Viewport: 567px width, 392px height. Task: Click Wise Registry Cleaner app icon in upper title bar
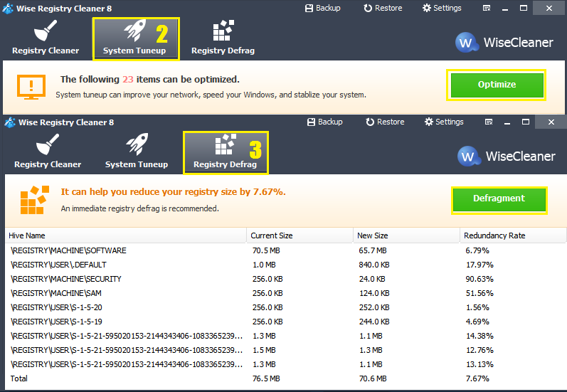7,9
